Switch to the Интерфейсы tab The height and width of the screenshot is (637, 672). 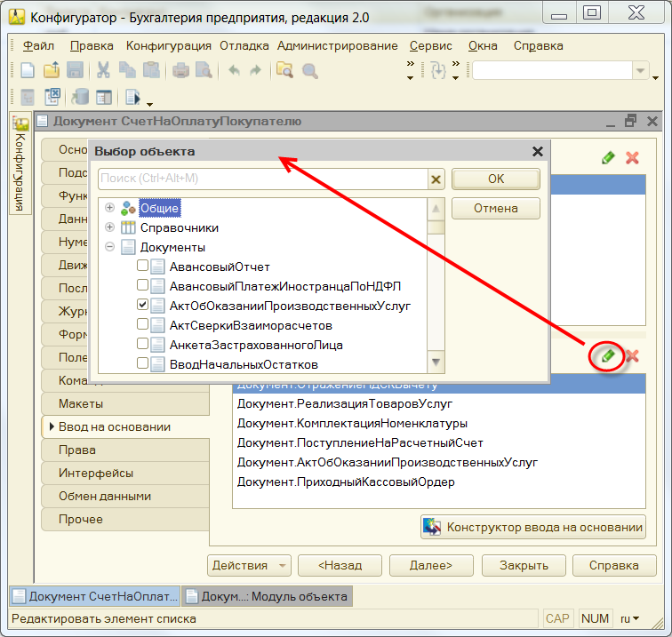125,473
